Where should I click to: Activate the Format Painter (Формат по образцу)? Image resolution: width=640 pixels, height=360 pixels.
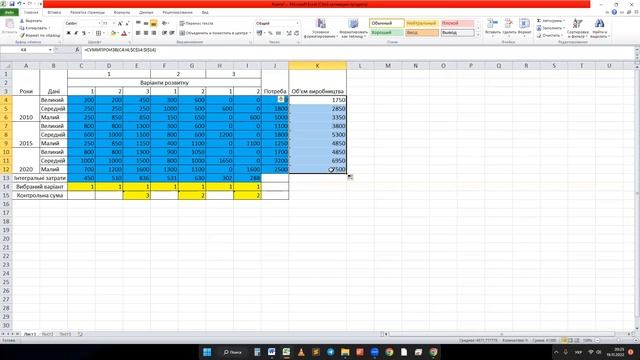(40, 36)
